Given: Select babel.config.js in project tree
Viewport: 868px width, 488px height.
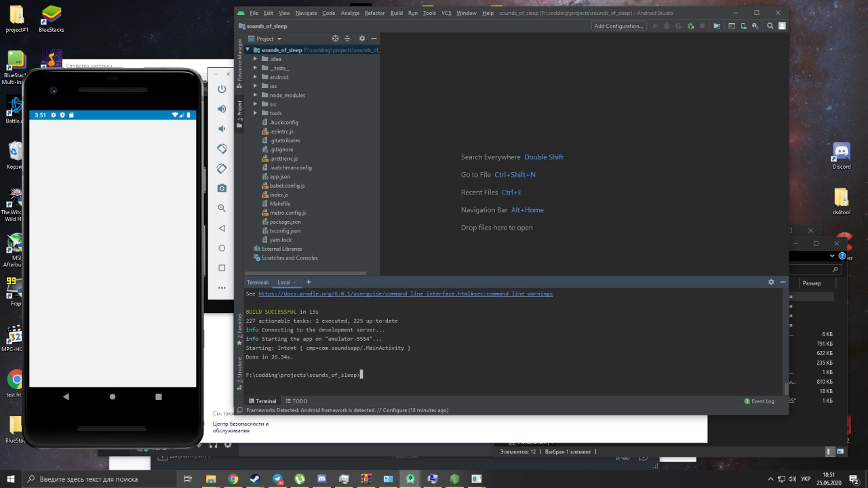Looking at the screenshot, I should 287,186.
